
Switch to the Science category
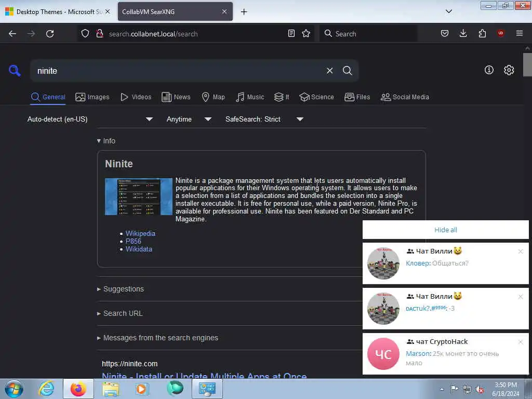coord(316,97)
